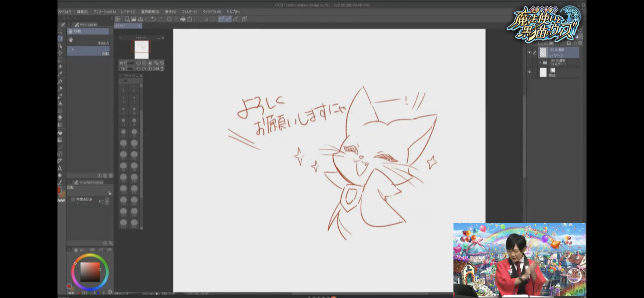Toggle first snap ruler button in command bar
644x298 pixels.
tap(221, 19)
